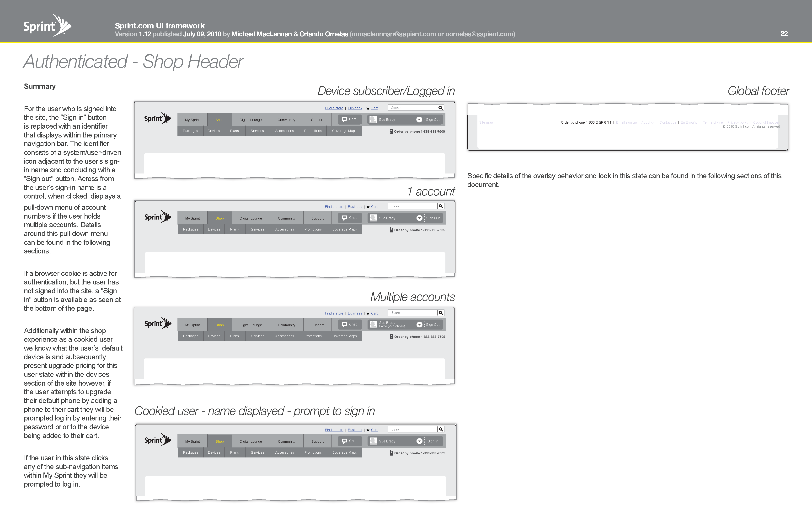Screen dimensions: 812x525
Task: Open the Coverage Maps sub-nav in the 1 account mockup
Action: point(344,229)
